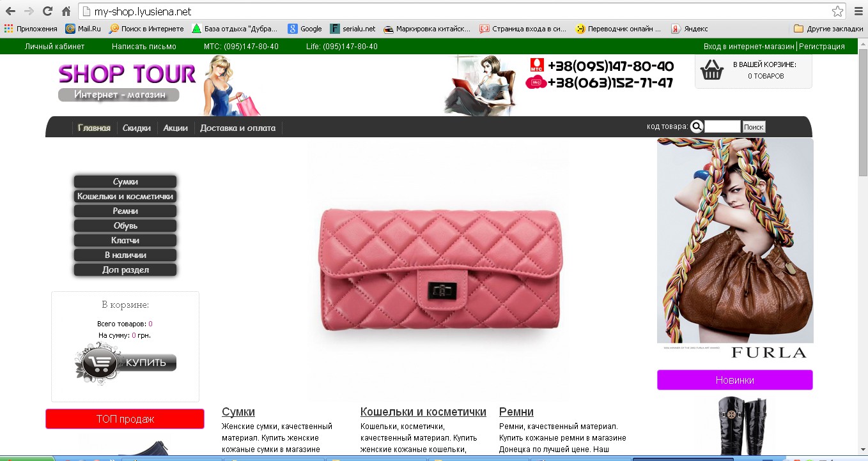Click the На сумму: 0 грн. line
The image size is (868, 461).
click(x=125, y=335)
